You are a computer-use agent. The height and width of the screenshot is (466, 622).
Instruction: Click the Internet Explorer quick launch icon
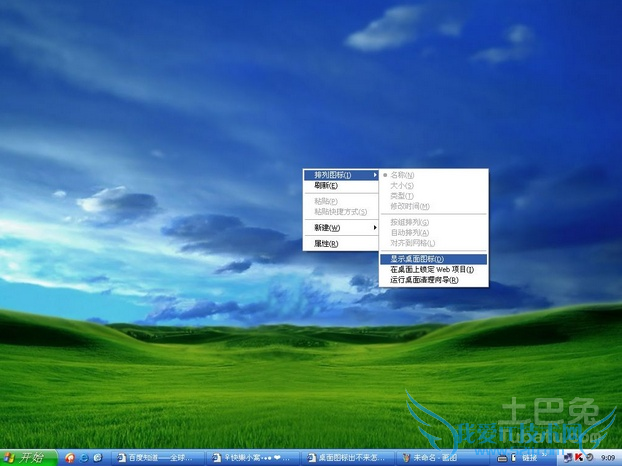tap(84, 458)
